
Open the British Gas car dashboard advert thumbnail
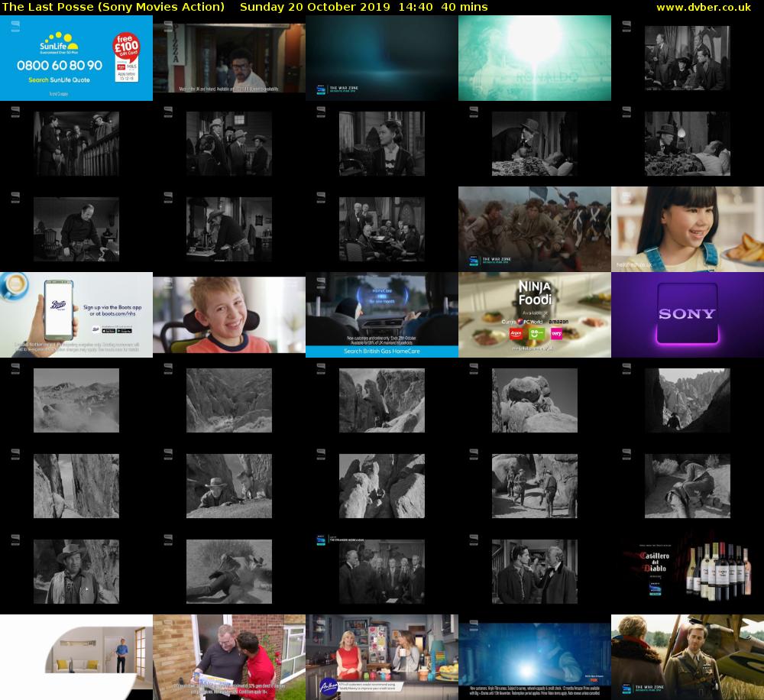click(x=382, y=315)
